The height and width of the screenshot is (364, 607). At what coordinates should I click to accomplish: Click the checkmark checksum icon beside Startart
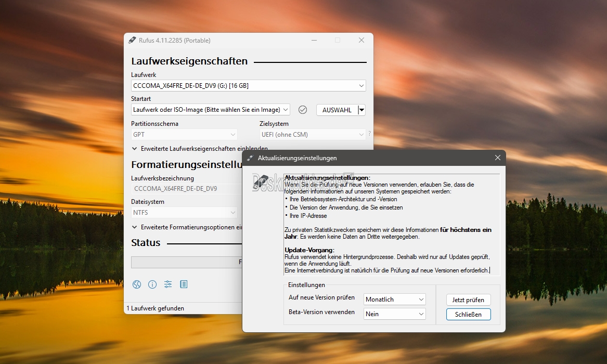(x=303, y=110)
